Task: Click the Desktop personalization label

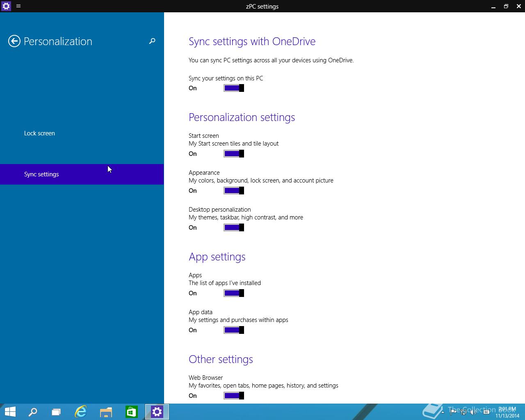Action: pos(219,210)
